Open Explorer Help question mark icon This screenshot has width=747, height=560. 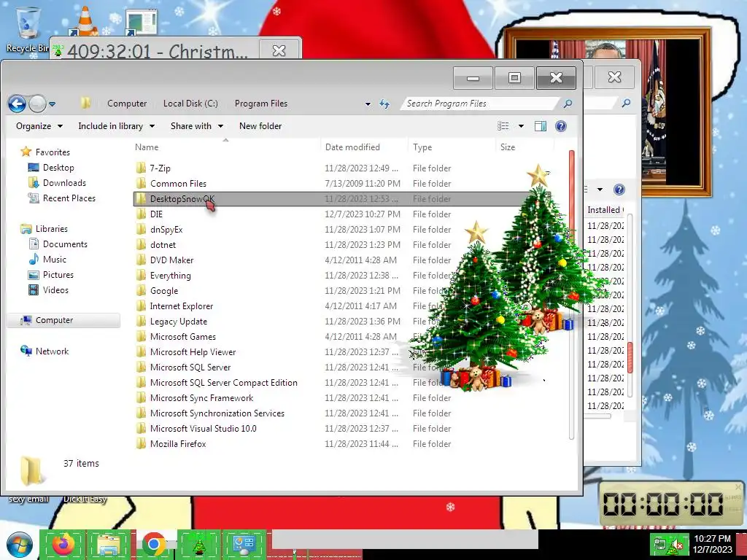click(x=561, y=126)
